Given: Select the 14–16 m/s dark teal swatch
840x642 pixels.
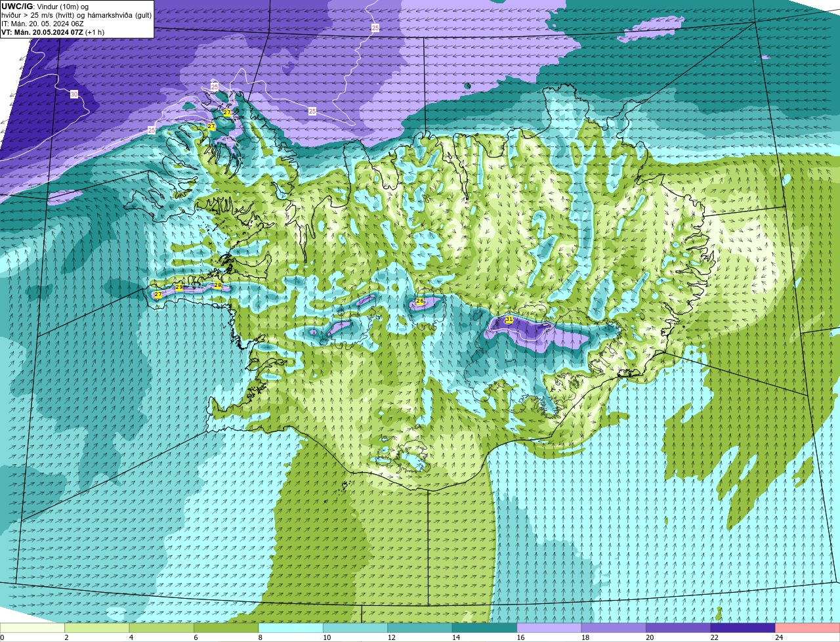Looking at the screenshot, I should click(485, 628).
